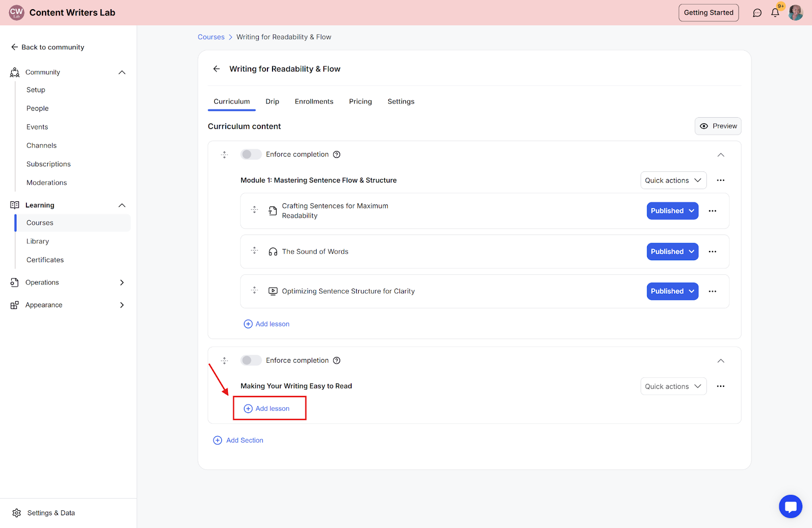Open Quick actions dropdown for Module 1
The height and width of the screenshot is (528, 812).
coord(673,181)
